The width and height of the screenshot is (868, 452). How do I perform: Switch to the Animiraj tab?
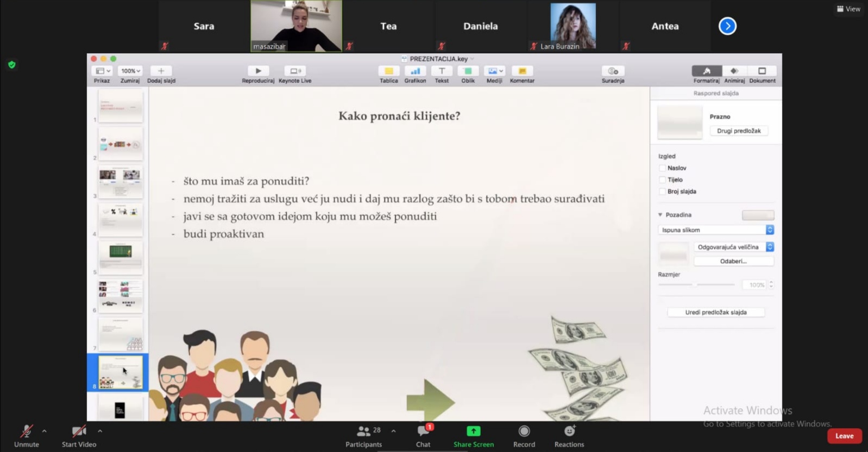tap(734, 71)
